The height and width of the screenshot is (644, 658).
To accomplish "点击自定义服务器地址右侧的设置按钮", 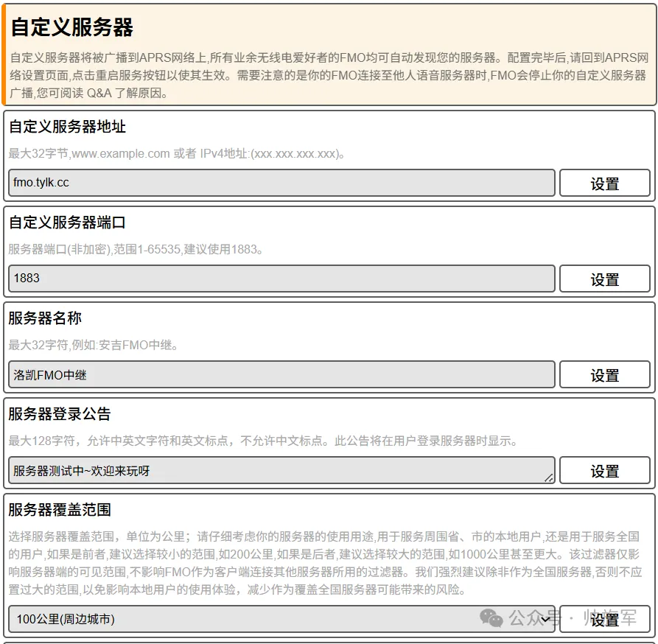I will tap(605, 183).
